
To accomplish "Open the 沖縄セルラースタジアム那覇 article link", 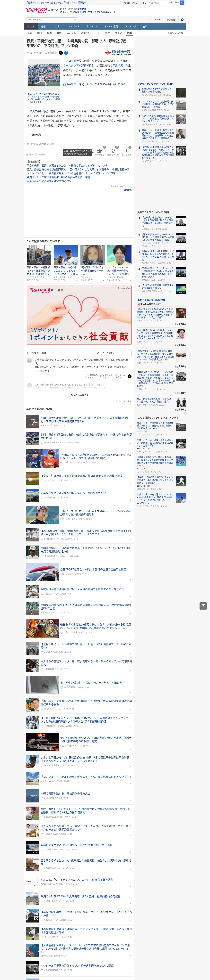I will (97, 63).
